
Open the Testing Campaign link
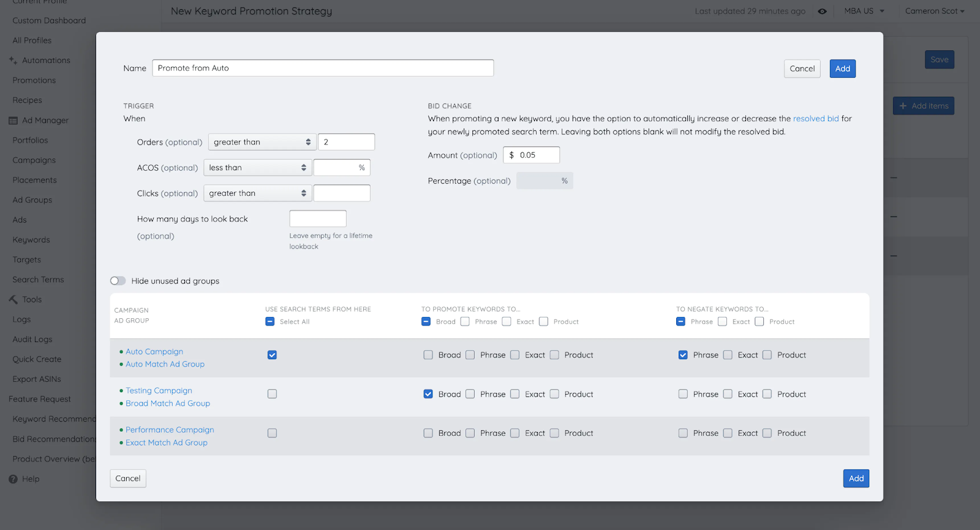159,391
